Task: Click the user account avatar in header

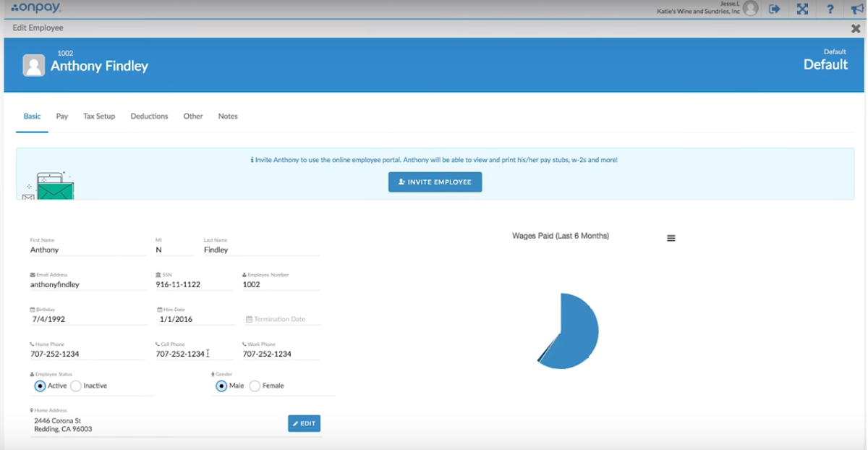Action: (x=751, y=9)
